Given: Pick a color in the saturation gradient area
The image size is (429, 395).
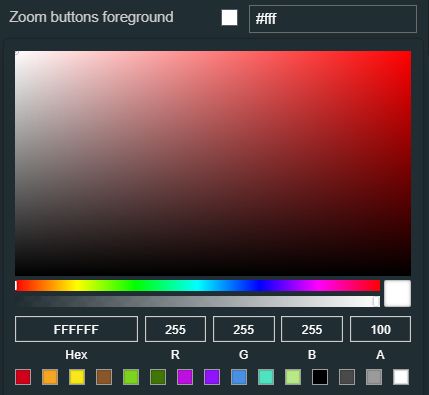Looking at the screenshot, I should click(213, 163).
